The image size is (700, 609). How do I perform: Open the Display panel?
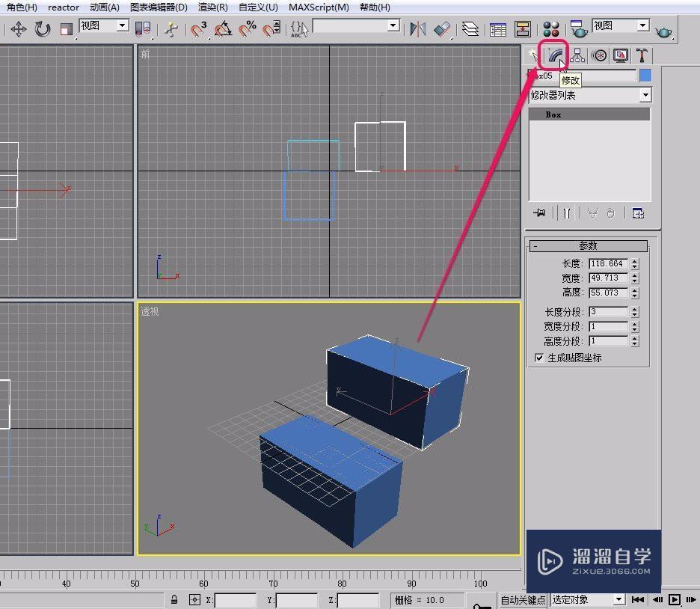pyautogui.click(x=621, y=55)
